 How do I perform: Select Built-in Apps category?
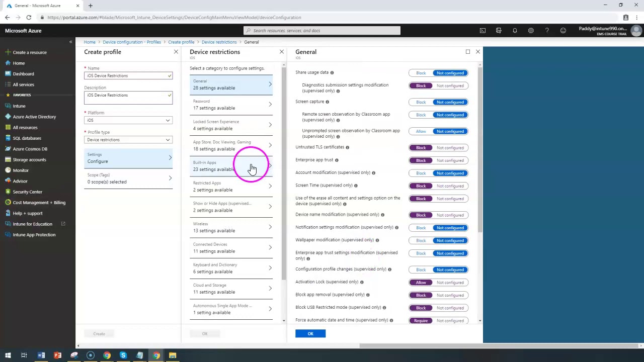(x=231, y=166)
